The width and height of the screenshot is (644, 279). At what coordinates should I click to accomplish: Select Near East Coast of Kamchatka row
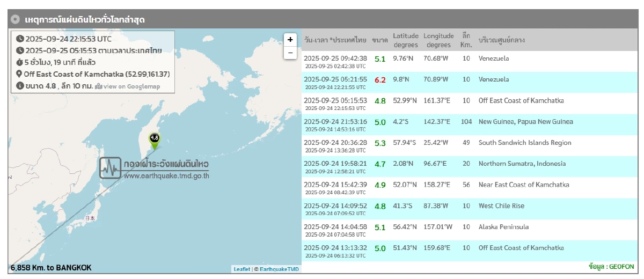pyautogui.click(x=470, y=187)
